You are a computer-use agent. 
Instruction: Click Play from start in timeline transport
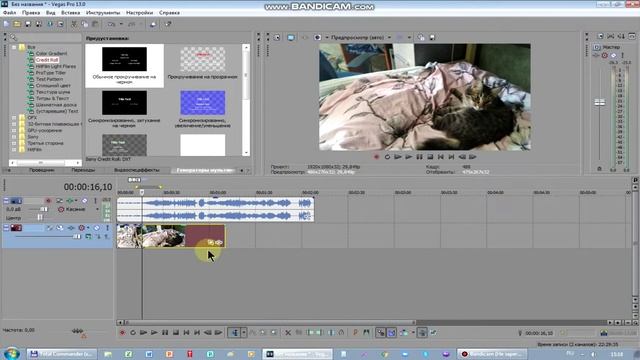(143, 333)
